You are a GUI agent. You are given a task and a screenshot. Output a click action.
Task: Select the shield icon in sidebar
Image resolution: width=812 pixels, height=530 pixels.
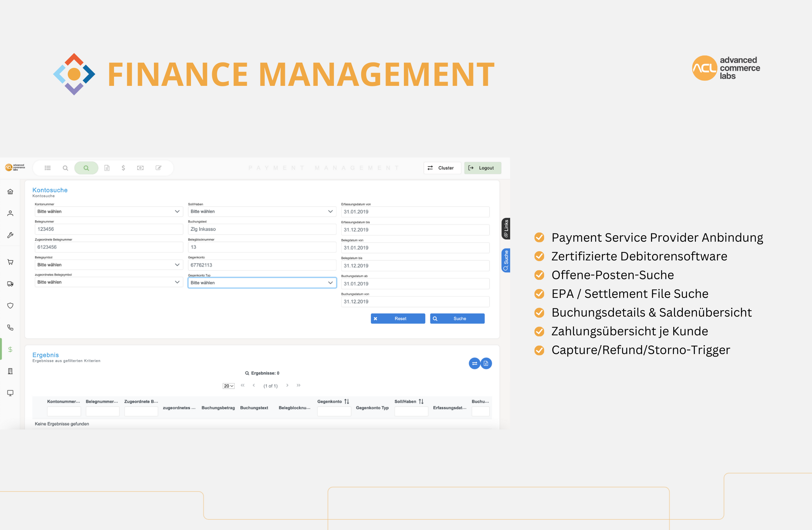click(x=10, y=306)
